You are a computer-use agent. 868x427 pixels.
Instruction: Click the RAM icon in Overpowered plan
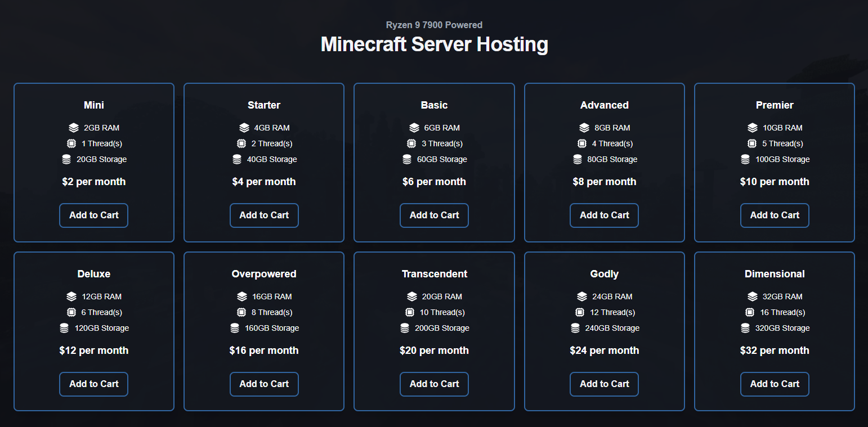[x=242, y=296]
